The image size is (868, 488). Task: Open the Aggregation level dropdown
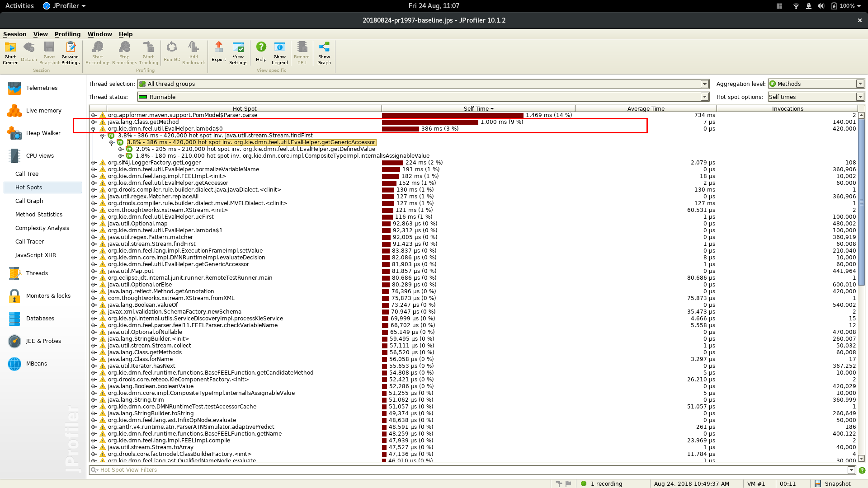(x=860, y=84)
